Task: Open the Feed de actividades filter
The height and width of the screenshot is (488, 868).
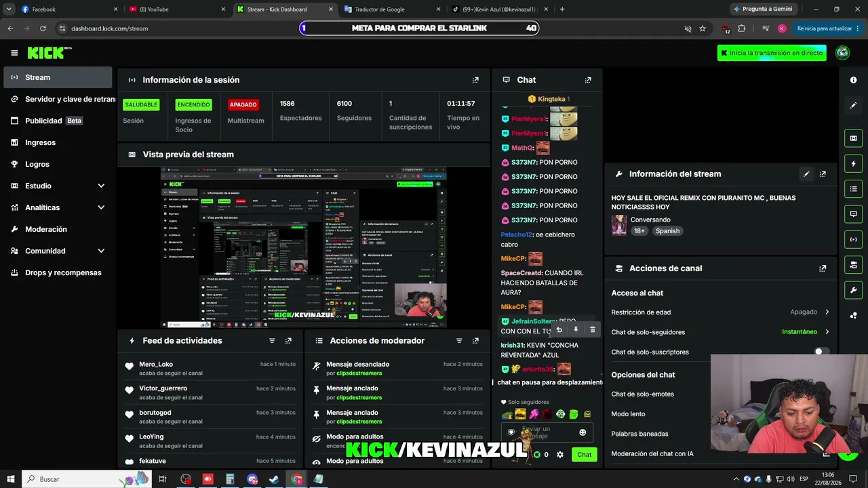Action: (272, 341)
